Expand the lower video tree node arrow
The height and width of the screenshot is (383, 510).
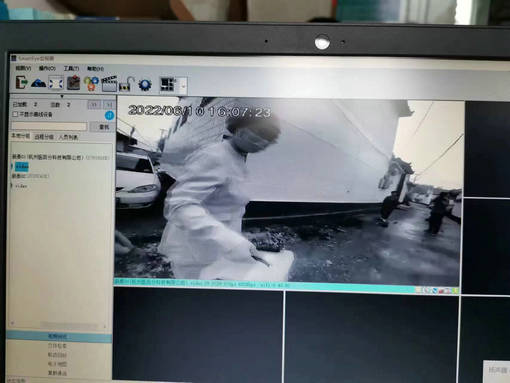pos(12,186)
